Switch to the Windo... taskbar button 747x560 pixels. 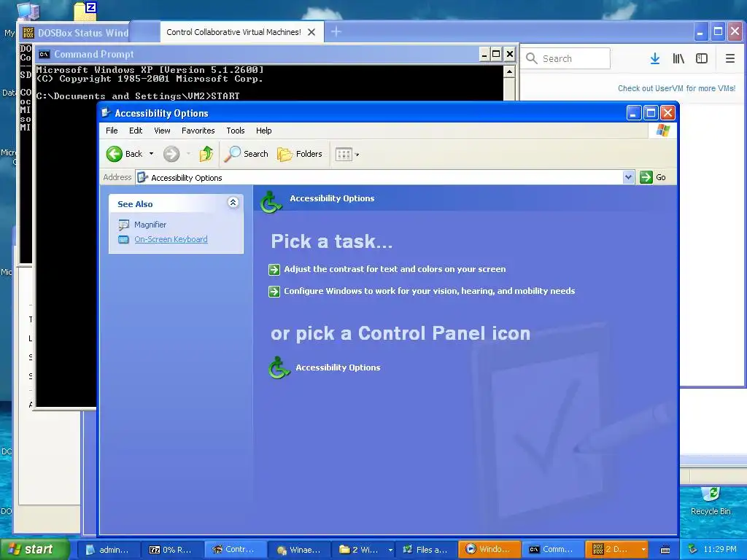[x=489, y=549]
